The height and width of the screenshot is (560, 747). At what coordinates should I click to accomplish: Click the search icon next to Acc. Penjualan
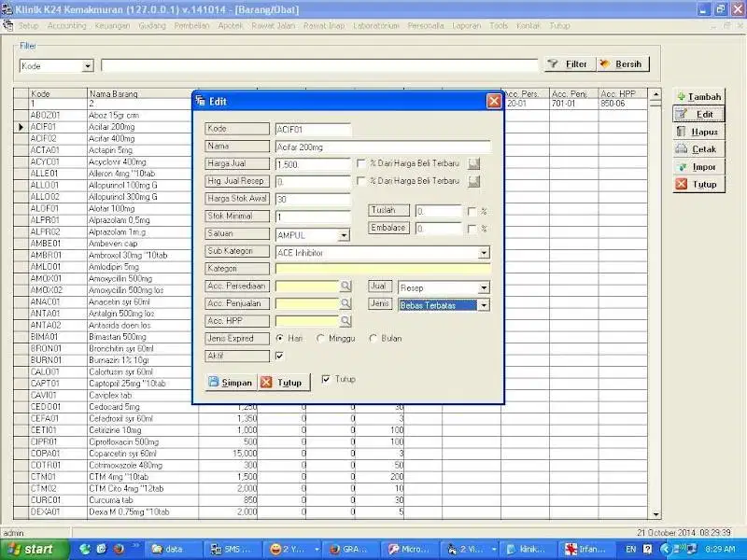[x=345, y=303]
